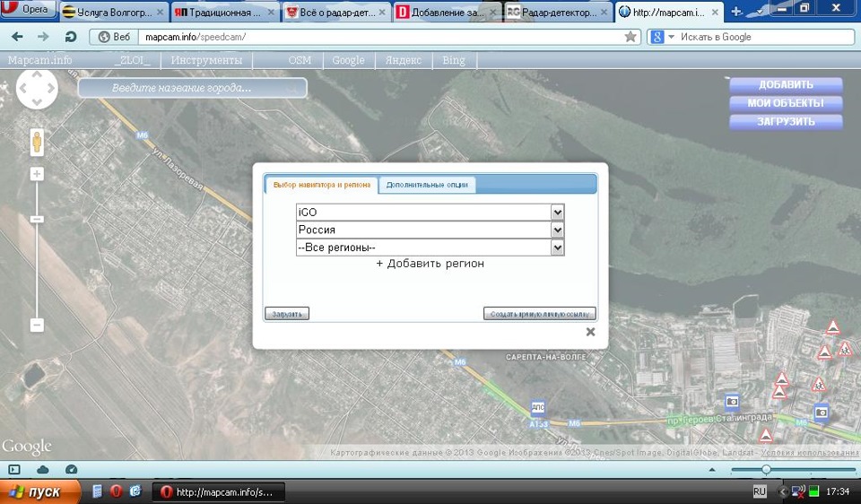Zoom in the map with the plus button
This screenshot has width=861, height=504.
pos(37,175)
